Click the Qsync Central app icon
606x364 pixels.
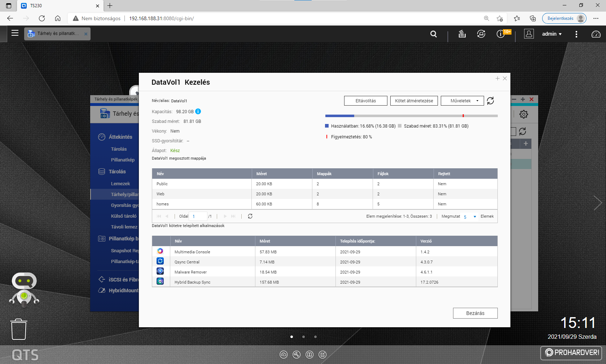tap(160, 261)
